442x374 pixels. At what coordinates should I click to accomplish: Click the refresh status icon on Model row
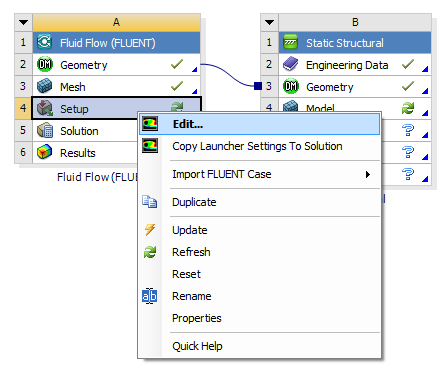tap(408, 108)
